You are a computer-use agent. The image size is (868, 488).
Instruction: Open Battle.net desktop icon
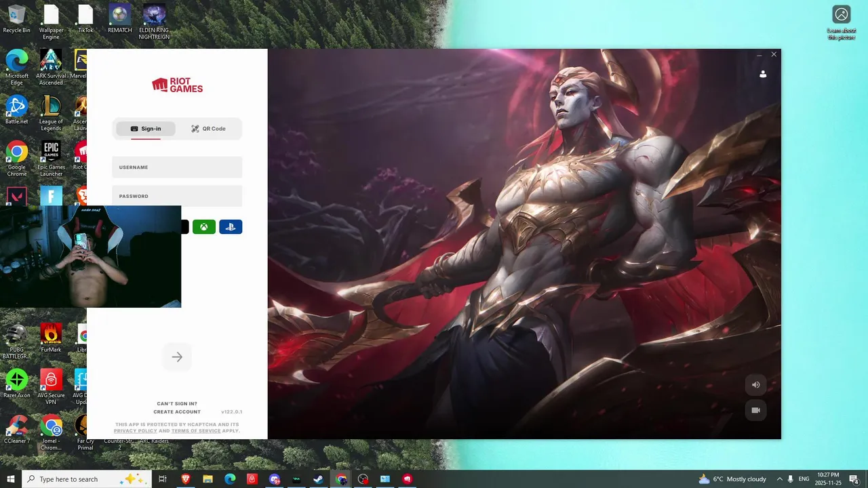coord(17,110)
